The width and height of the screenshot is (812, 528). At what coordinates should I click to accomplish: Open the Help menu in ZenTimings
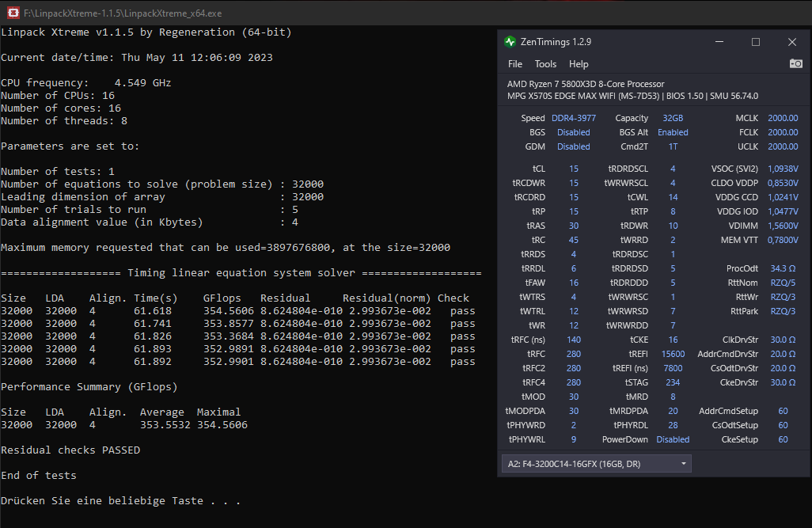579,64
